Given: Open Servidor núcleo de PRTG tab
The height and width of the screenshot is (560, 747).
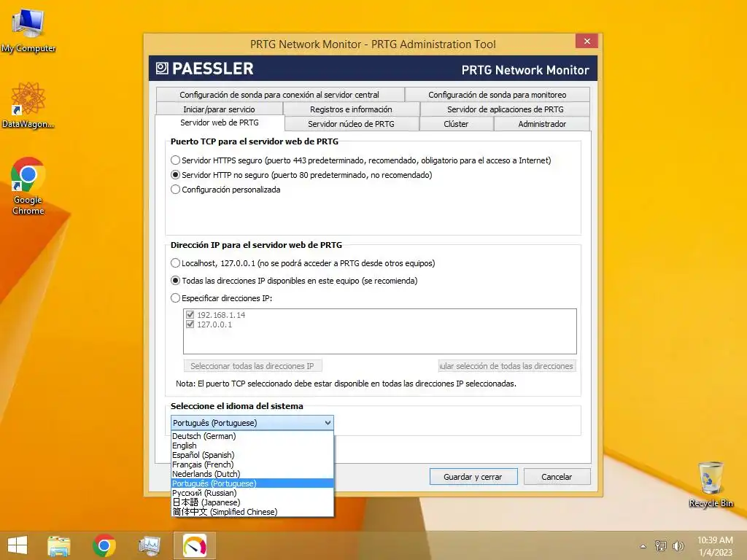Looking at the screenshot, I should [x=351, y=124].
